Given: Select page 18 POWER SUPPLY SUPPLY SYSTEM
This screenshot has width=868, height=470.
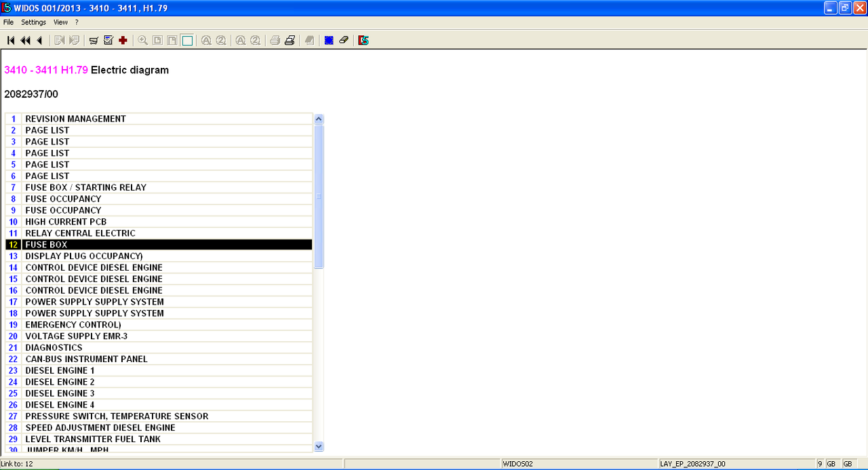Looking at the screenshot, I should pyautogui.click(x=159, y=313).
